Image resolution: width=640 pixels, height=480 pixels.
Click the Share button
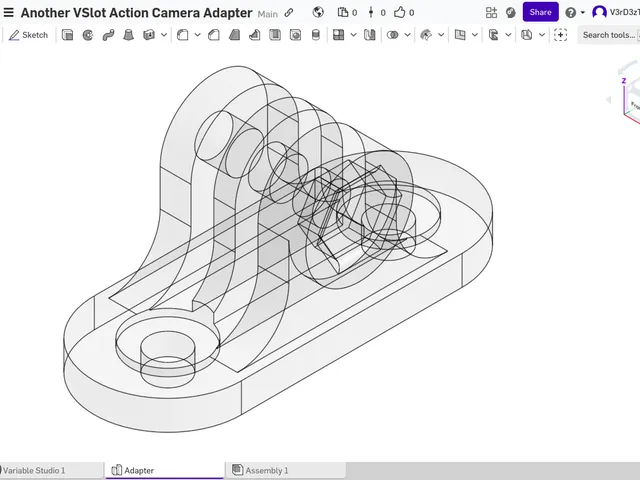(x=540, y=12)
